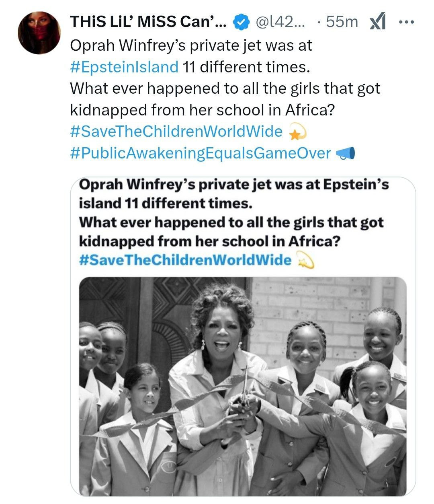Click the "11 different times." tweet text

point(246,67)
